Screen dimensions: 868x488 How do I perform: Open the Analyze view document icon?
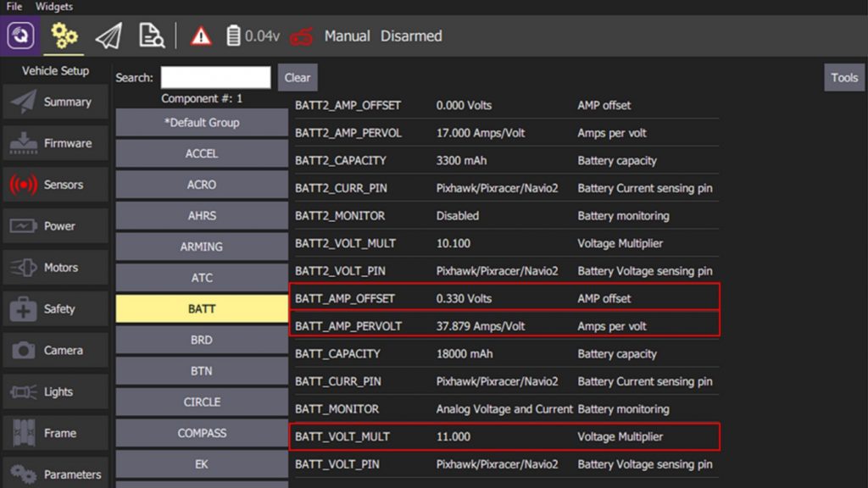point(151,36)
